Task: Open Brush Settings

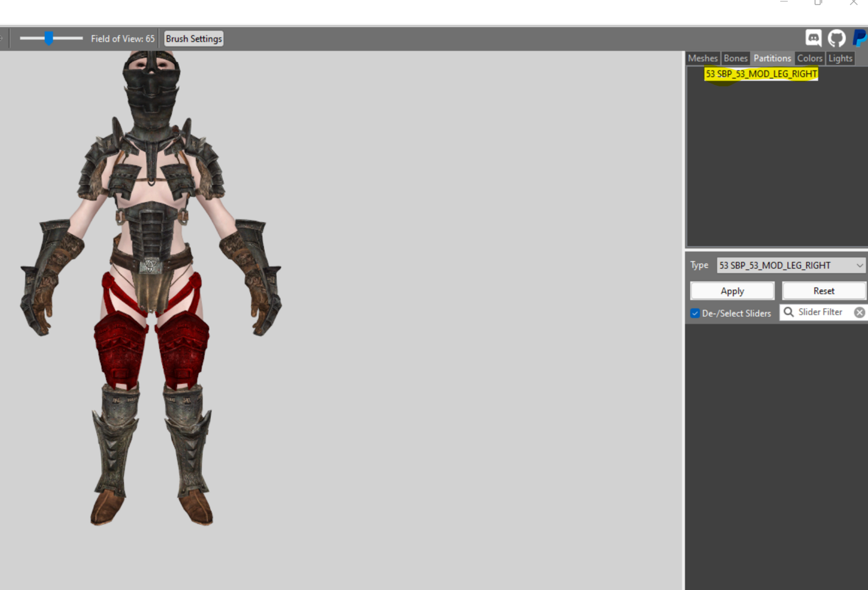Action: (x=194, y=39)
